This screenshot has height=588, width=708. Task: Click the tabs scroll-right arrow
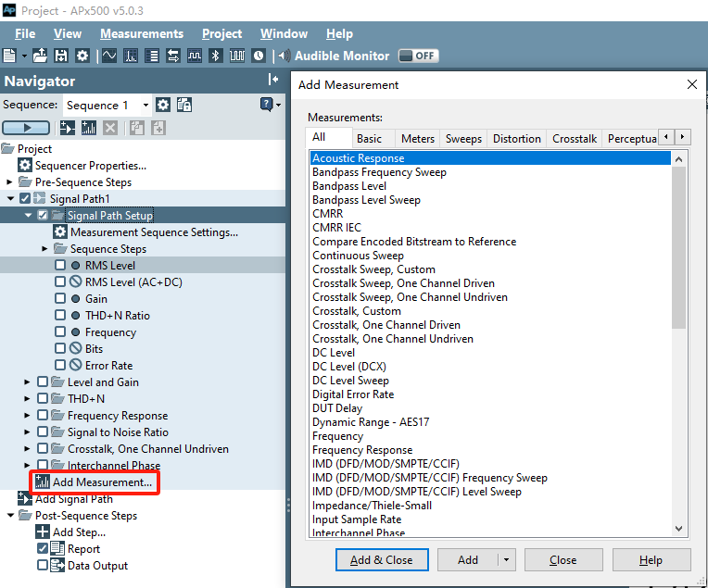[x=682, y=137]
